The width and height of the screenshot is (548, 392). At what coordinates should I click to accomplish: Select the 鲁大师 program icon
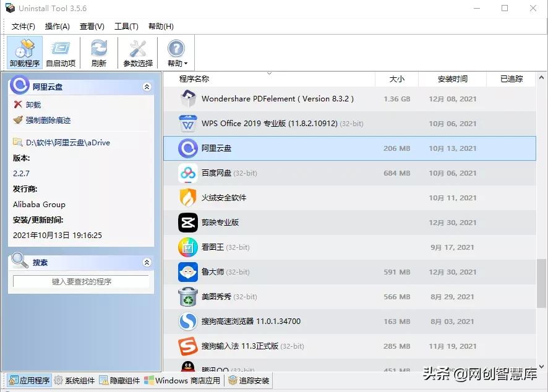pos(187,272)
